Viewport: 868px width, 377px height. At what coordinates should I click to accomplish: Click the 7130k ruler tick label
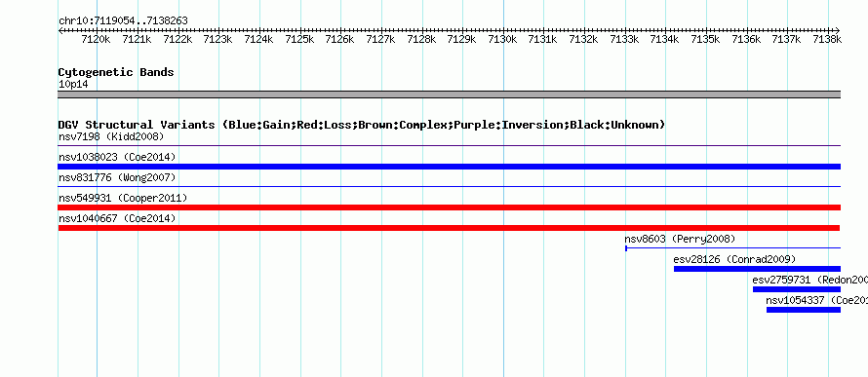click(x=502, y=39)
